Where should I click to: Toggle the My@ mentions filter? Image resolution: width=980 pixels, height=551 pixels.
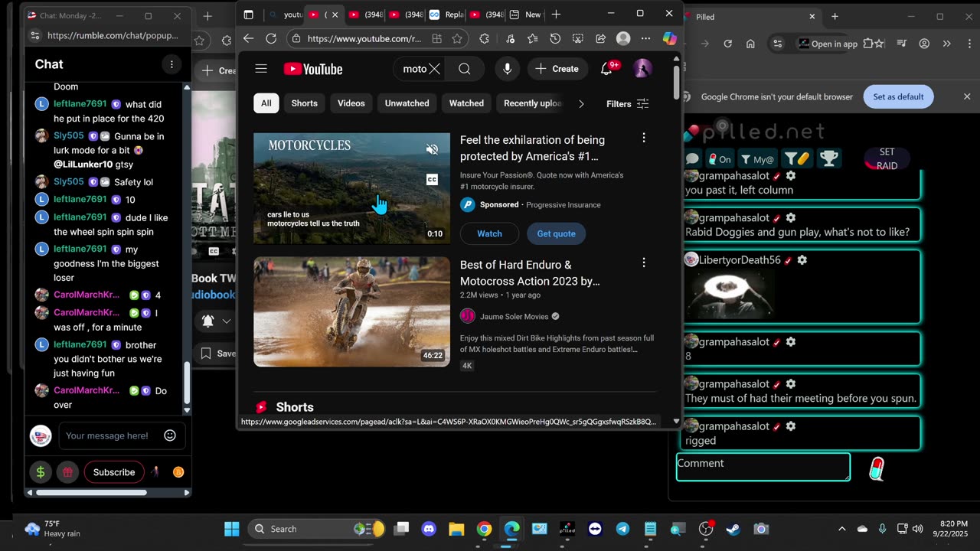click(758, 159)
